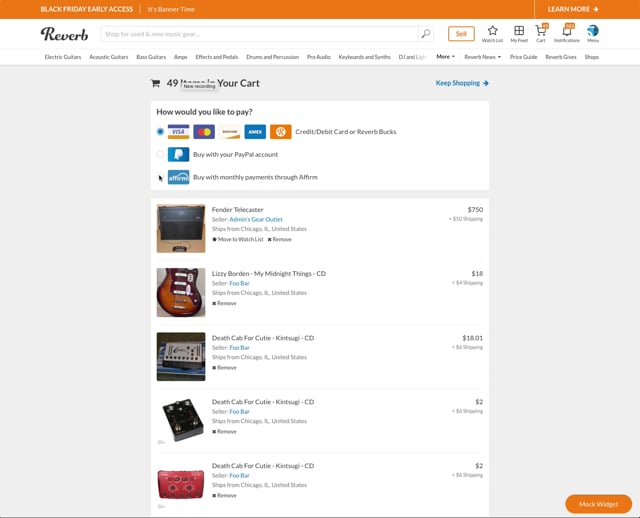Open Lizzy Borden - My Midnight Things title
640x518 pixels.
pyautogui.click(x=269, y=273)
